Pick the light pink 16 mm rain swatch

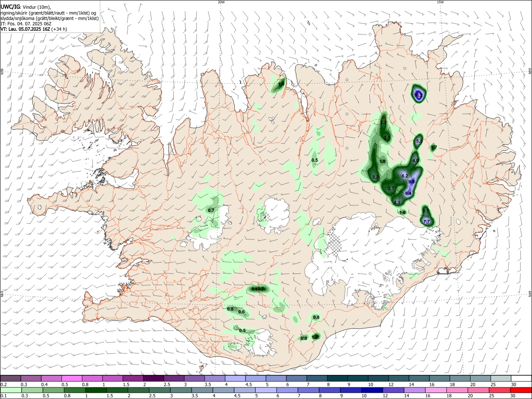click(436, 390)
